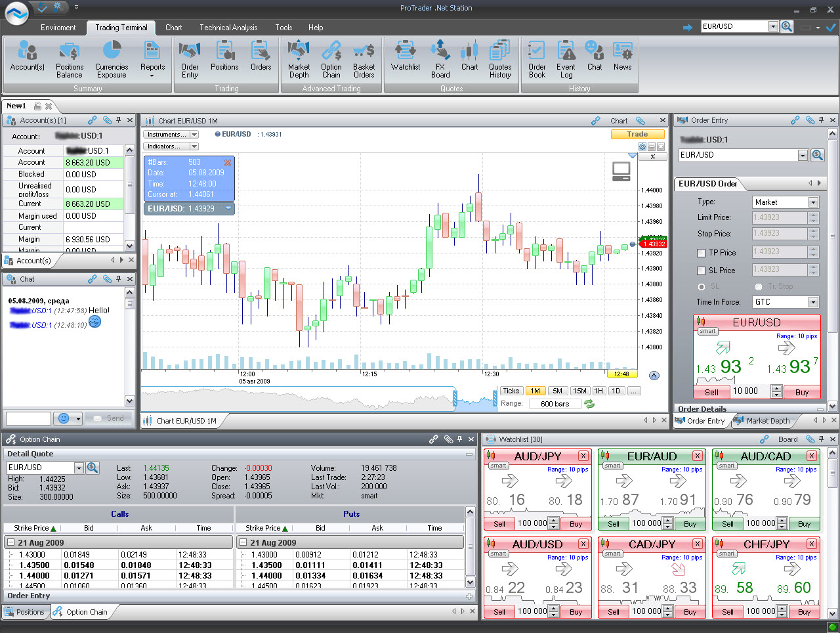Open the Watchlist ribbon icon

406,56
